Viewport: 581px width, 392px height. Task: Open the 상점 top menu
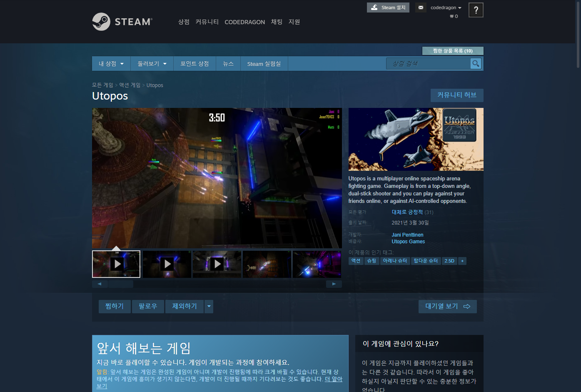184,22
